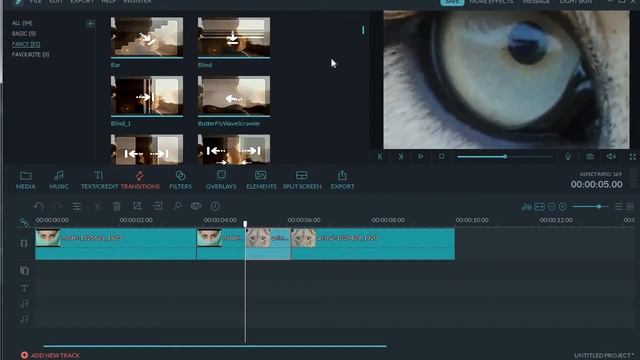The image size is (640, 360).
Task: Show ALL transitions category
Action: pos(22,23)
